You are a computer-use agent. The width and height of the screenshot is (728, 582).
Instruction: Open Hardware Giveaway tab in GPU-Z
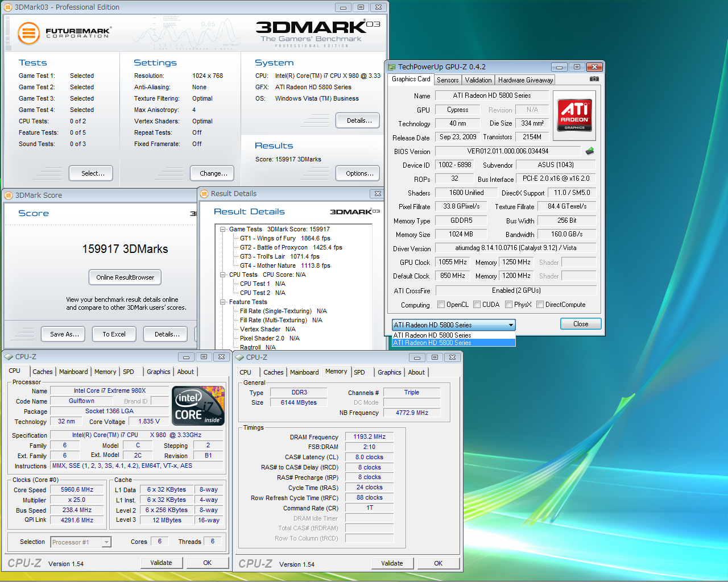coord(525,80)
